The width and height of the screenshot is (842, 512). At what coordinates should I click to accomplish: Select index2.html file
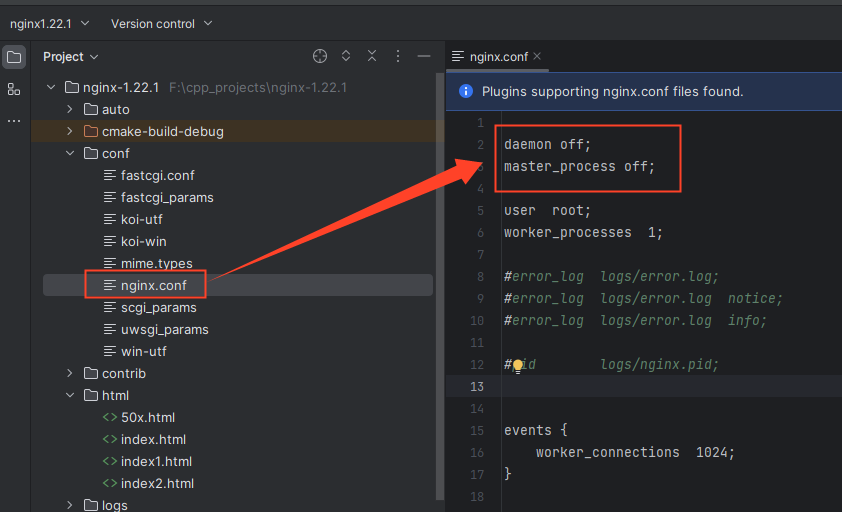(x=157, y=483)
